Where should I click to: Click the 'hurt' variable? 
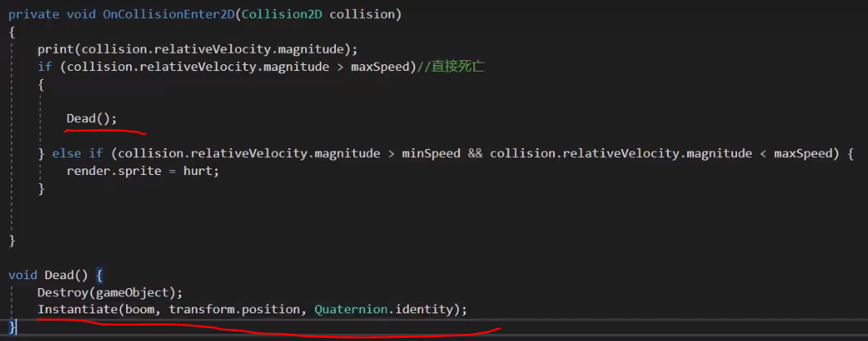point(198,171)
